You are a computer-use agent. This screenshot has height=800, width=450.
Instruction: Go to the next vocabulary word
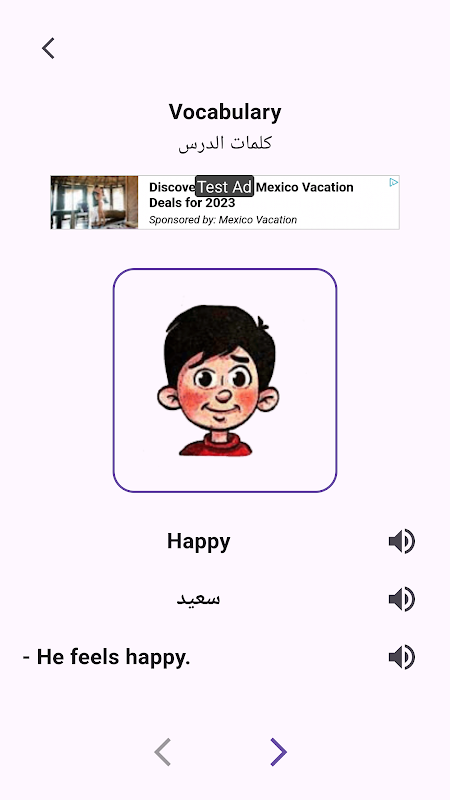(279, 752)
